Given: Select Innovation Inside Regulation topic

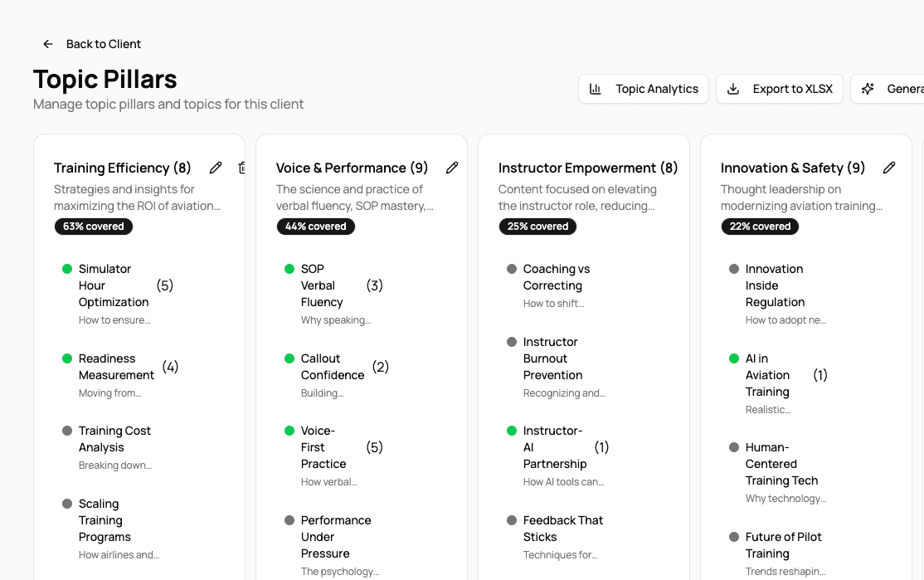Looking at the screenshot, I should 775,285.
